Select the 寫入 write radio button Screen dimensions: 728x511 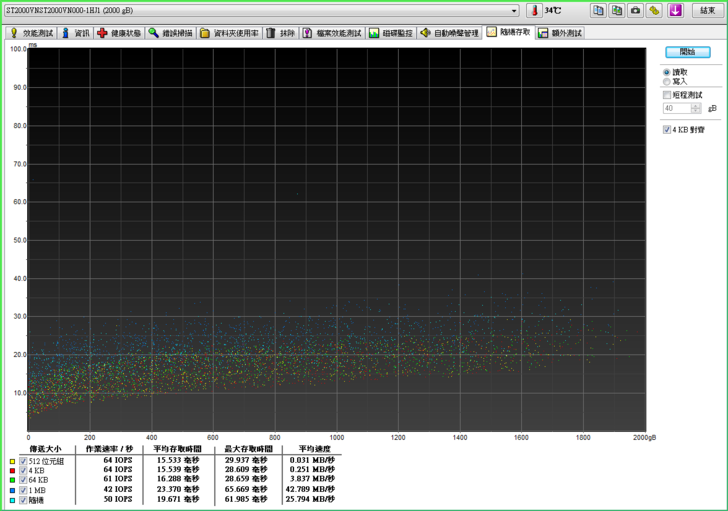click(x=667, y=82)
